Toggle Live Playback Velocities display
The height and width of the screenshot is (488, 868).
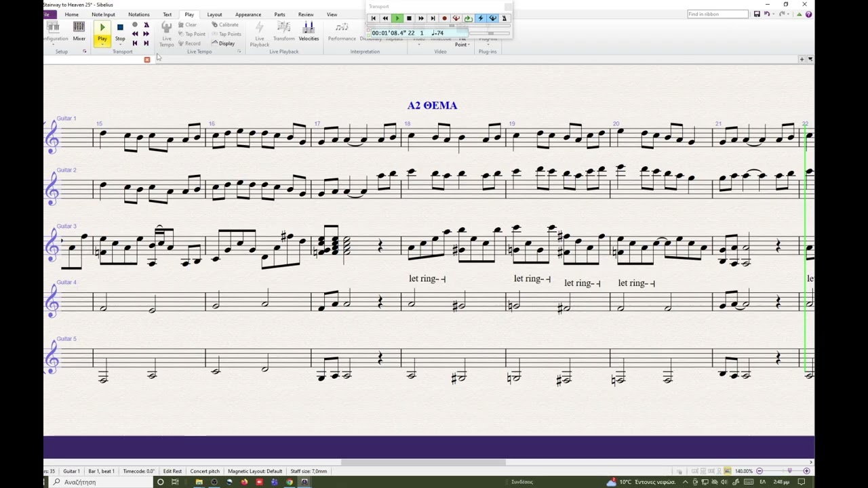click(309, 30)
